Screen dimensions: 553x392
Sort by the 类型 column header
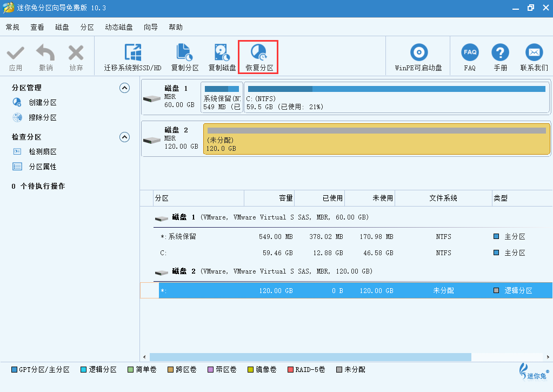[522, 198]
